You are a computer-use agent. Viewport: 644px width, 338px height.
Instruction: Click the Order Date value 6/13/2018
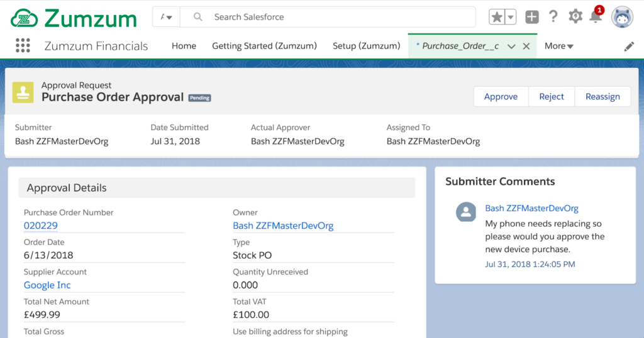pos(48,255)
